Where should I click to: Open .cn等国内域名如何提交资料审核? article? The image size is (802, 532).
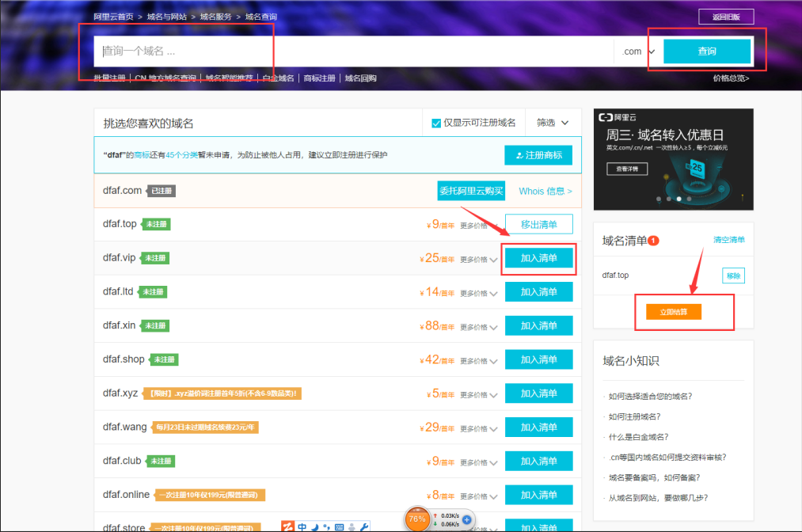(x=667, y=458)
